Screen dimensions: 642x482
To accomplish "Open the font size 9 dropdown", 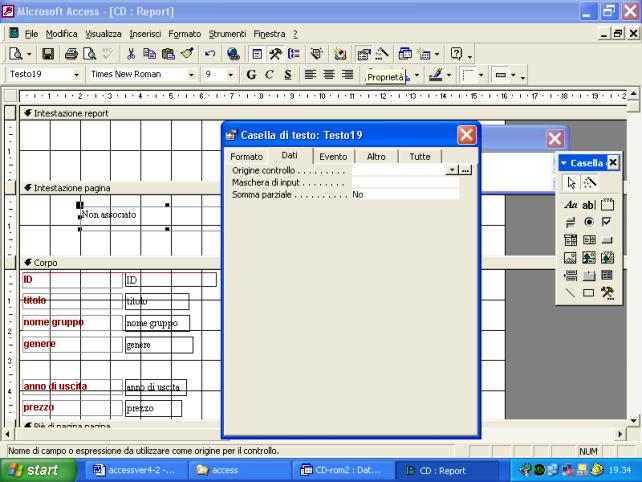I will (230, 75).
